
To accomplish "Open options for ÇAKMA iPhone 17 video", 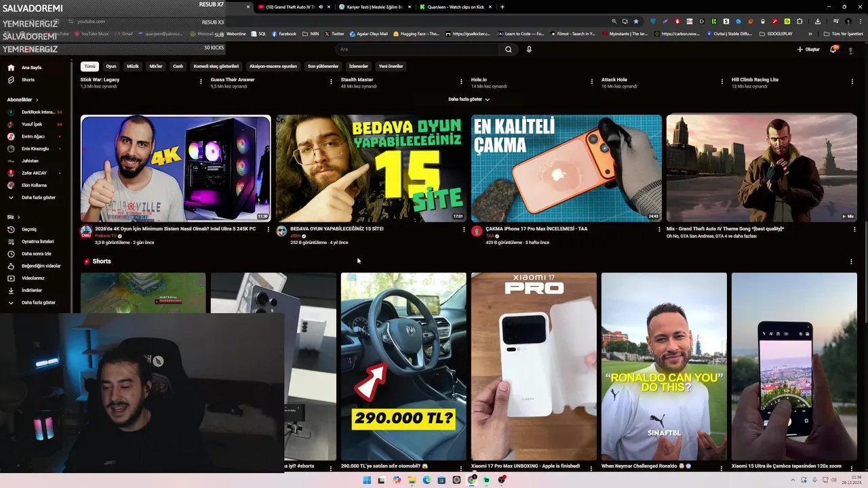I will 659,229.
